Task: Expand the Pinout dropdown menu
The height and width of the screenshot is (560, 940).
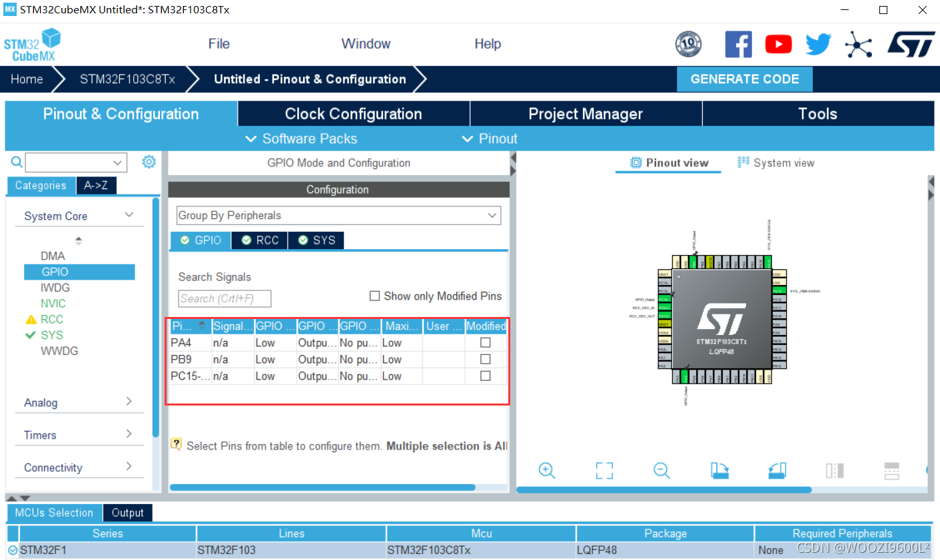Action: tap(490, 139)
